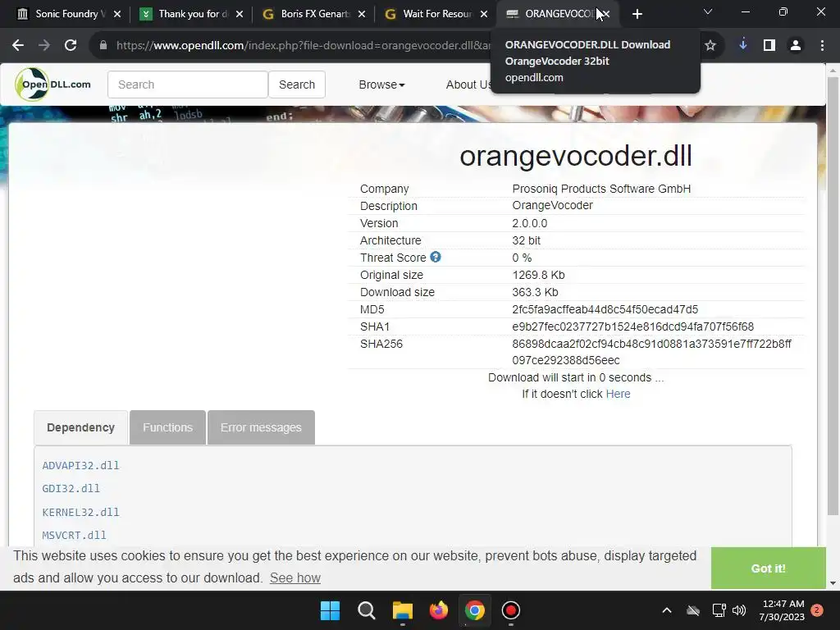This screenshot has height=630, width=840.
Task: Close the Sonic Foundry tab
Action: [x=117, y=14]
